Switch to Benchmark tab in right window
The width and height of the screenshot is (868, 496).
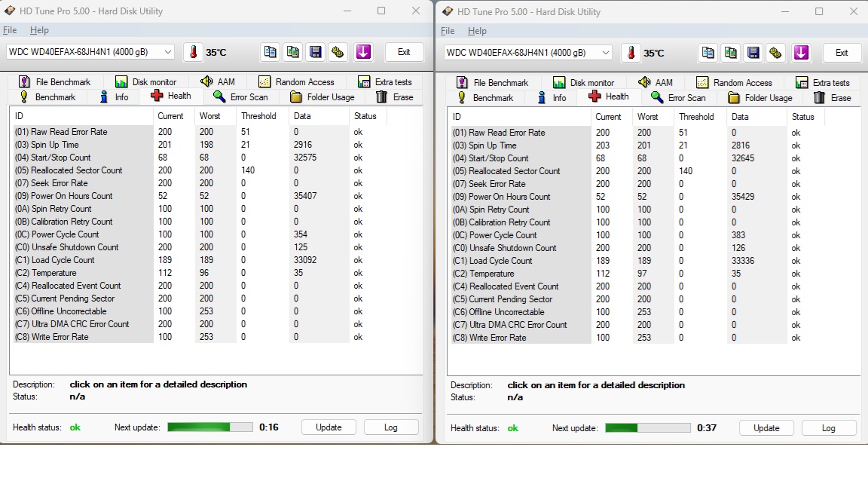tap(485, 97)
